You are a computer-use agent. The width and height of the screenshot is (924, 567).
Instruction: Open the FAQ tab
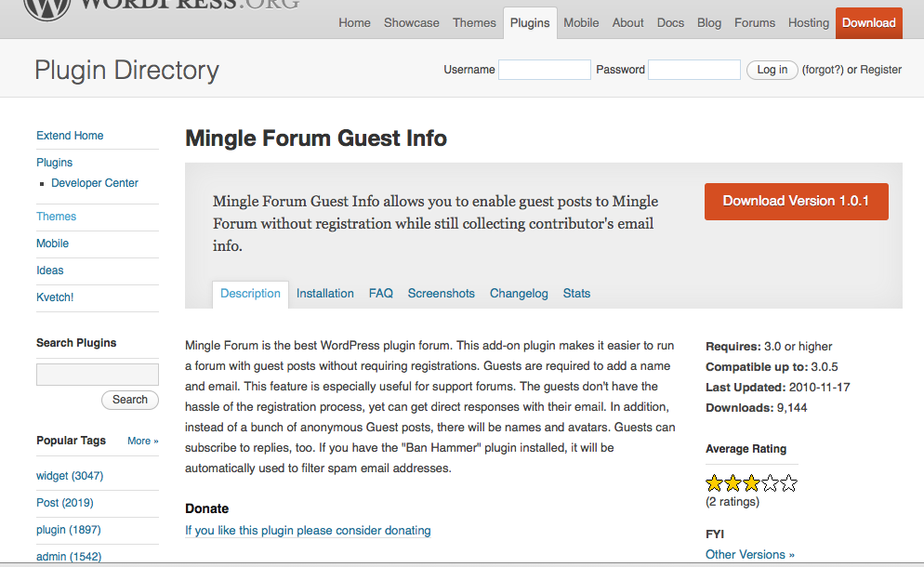[x=381, y=294]
